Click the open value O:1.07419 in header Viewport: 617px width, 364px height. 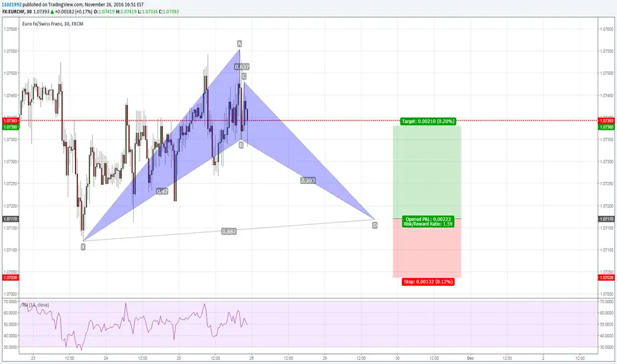click(x=105, y=12)
